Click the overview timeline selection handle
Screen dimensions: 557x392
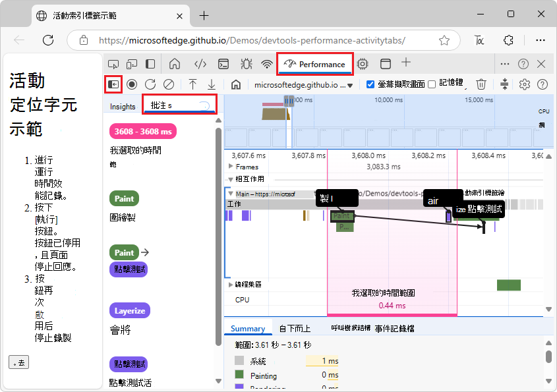[x=289, y=101]
